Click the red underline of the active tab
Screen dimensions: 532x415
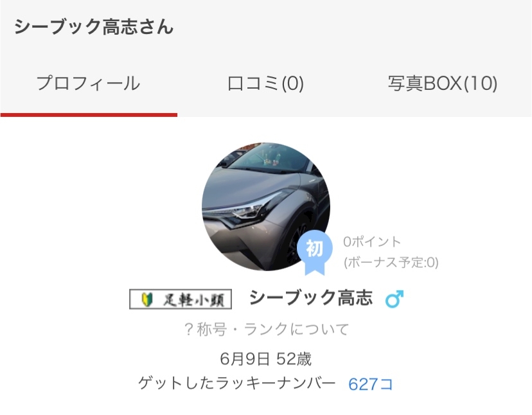pyautogui.click(x=89, y=115)
